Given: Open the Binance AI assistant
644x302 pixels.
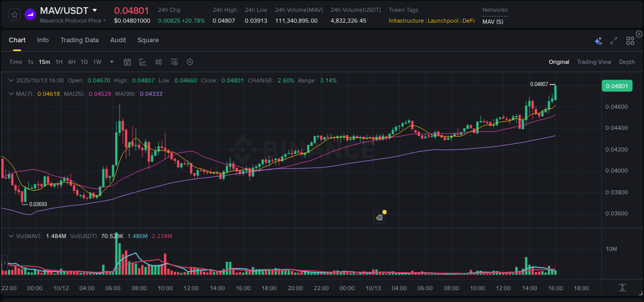Looking at the screenshot, I should point(598,40).
